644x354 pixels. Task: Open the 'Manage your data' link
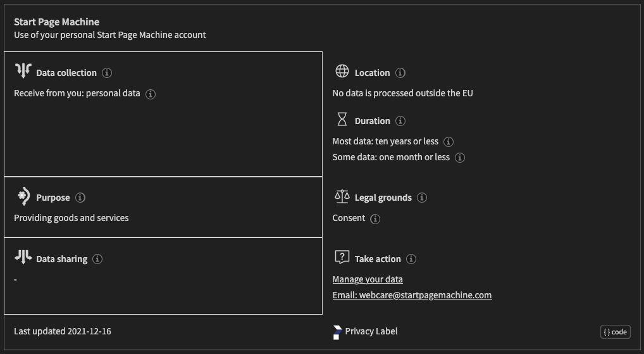(x=368, y=279)
